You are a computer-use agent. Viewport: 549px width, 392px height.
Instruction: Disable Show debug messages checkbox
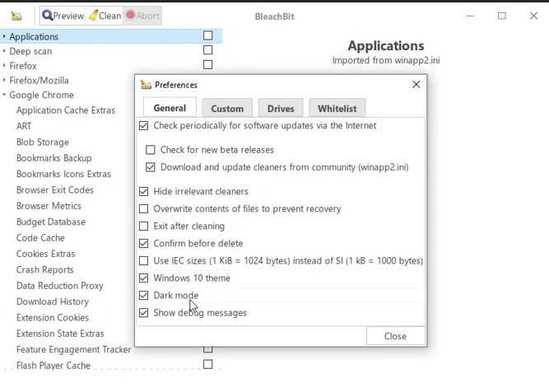(145, 313)
